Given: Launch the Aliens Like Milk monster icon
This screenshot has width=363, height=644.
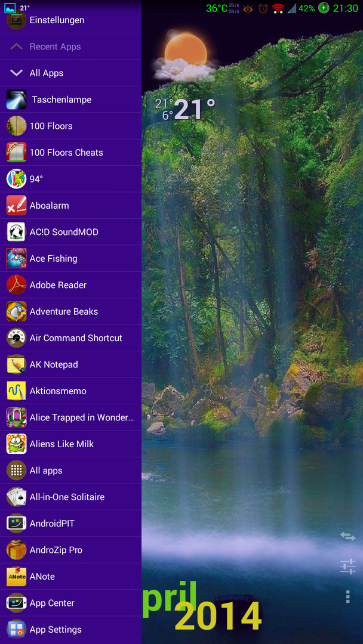Looking at the screenshot, I should [17, 444].
